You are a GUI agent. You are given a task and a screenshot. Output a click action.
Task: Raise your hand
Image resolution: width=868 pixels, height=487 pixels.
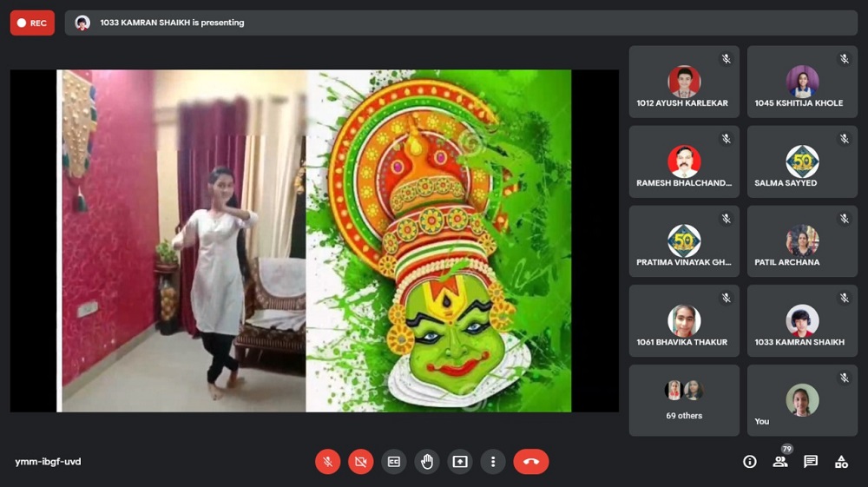click(x=427, y=462)
